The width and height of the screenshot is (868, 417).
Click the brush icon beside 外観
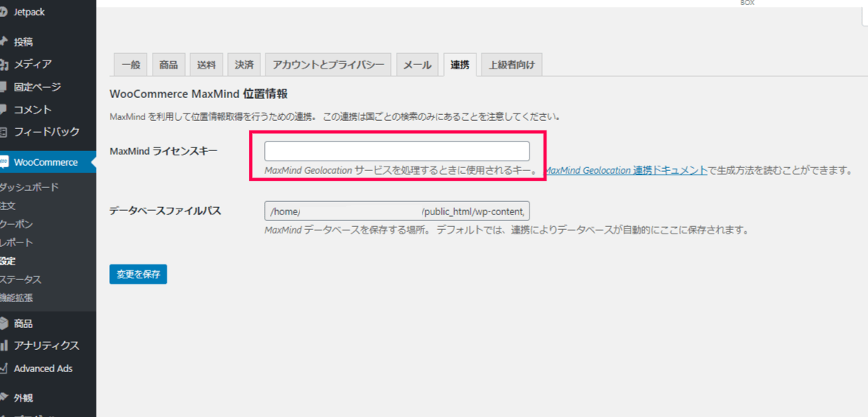tap(3, 398)
